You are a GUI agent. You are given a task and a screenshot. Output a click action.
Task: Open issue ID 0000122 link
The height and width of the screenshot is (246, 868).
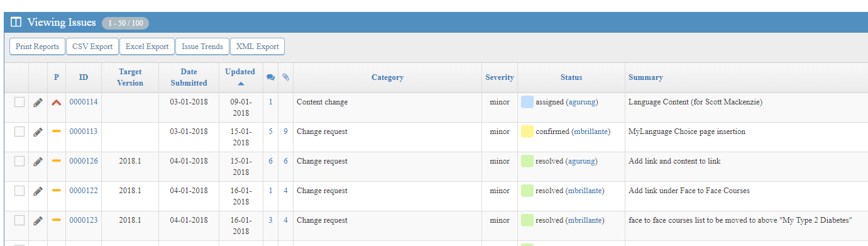84,191
